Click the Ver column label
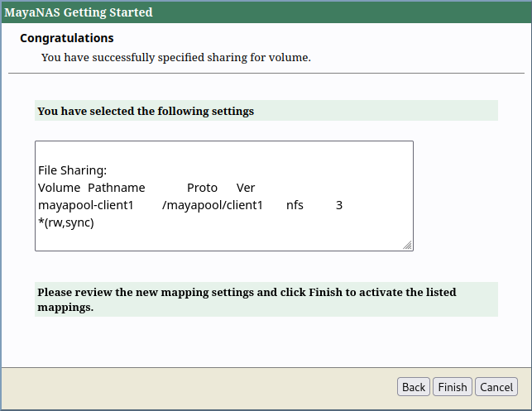 [x=246, y=188]
